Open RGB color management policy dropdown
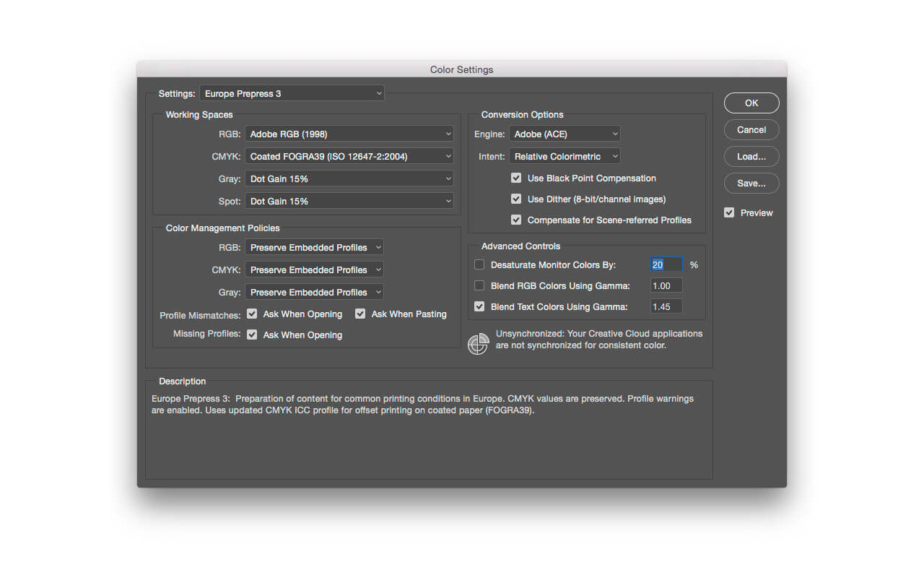This screenshot has width=924, height=578. pyautogui.click(x=314, y=247)
